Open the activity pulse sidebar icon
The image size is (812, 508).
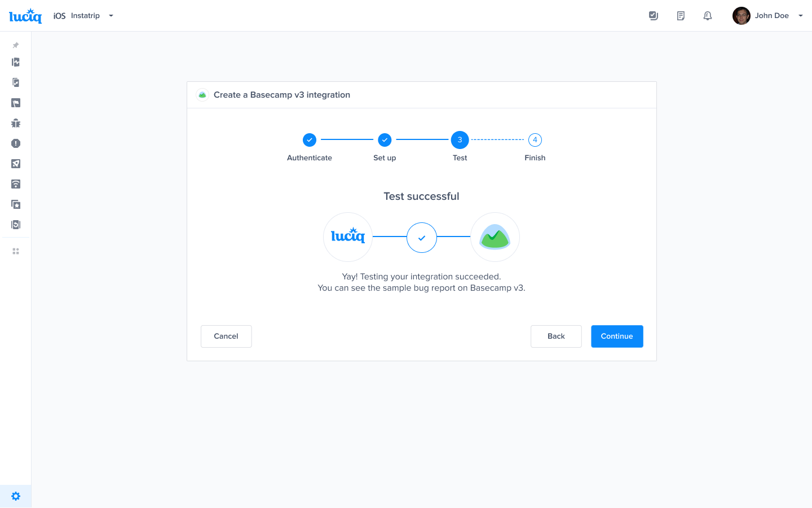coord(16,62)
